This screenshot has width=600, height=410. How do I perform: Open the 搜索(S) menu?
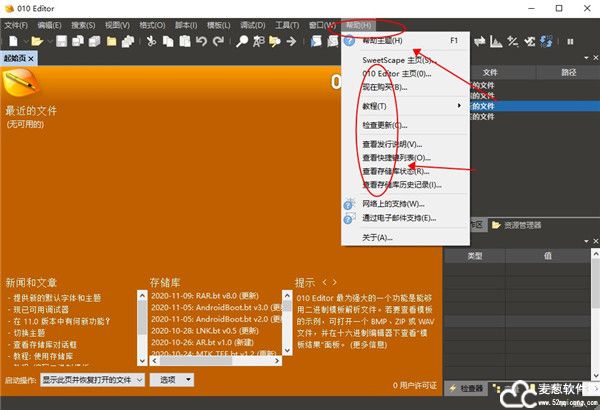coord(83,26)
